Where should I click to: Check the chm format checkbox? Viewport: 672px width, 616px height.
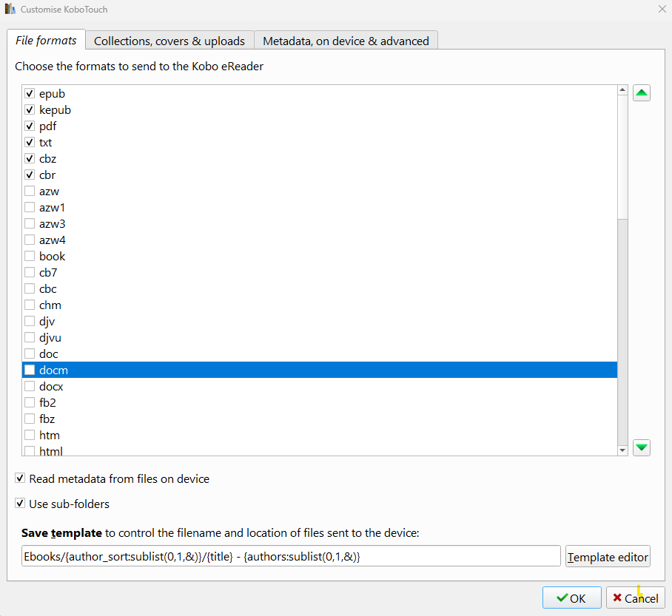pyautogui.click(x=30, y=305)
